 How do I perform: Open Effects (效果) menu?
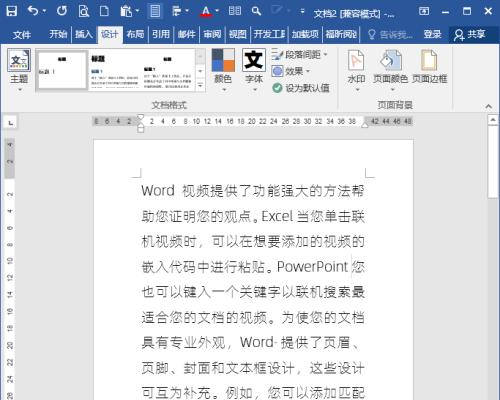pyautogui.click(x=291, y=71)
